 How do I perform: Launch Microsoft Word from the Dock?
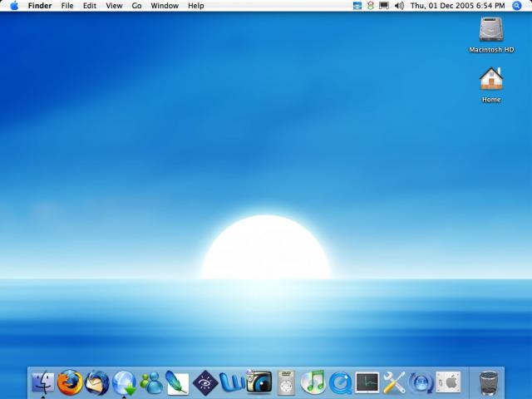(232, 382)
